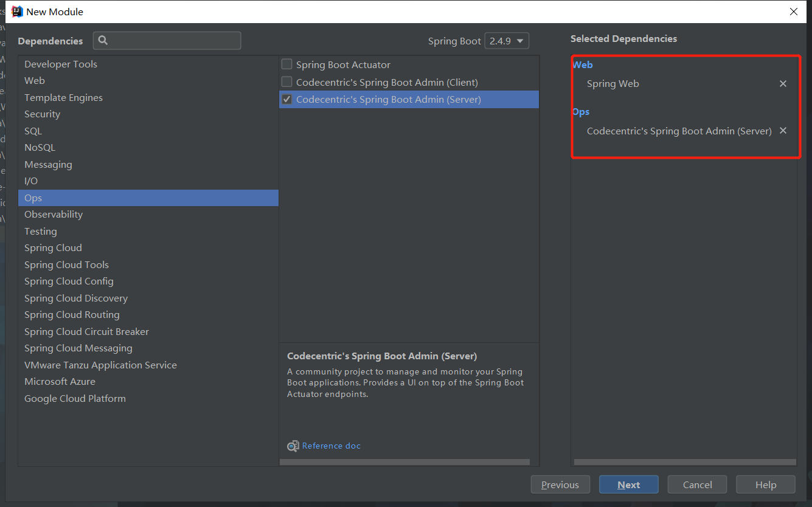Open the Spring Boot version dropdown
Screen dimensions: 812x507
click(x=507, y=41)
